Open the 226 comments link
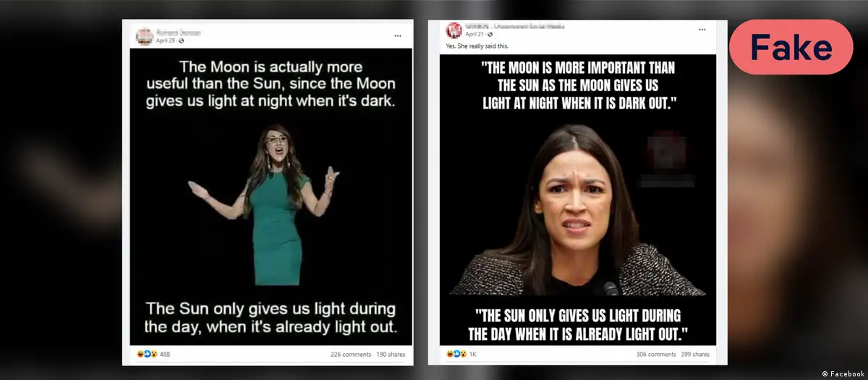 coord(350,355)
